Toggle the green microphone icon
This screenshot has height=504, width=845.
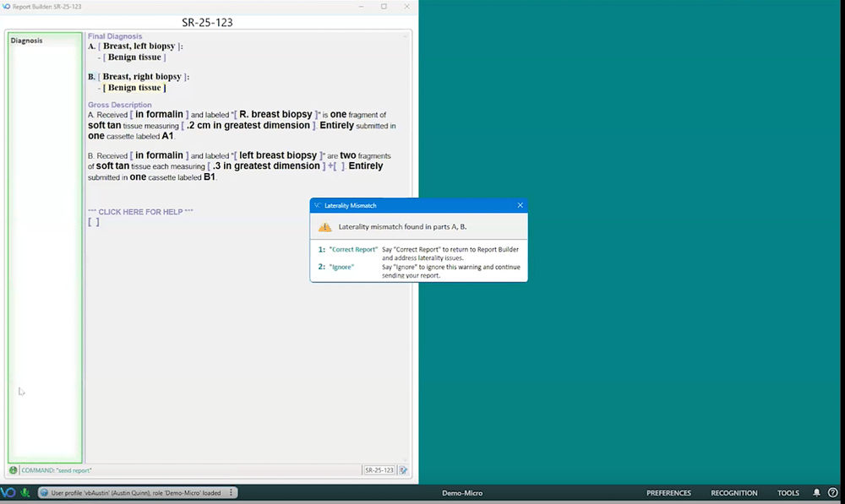pyautogui.click(x=26, y=493)
